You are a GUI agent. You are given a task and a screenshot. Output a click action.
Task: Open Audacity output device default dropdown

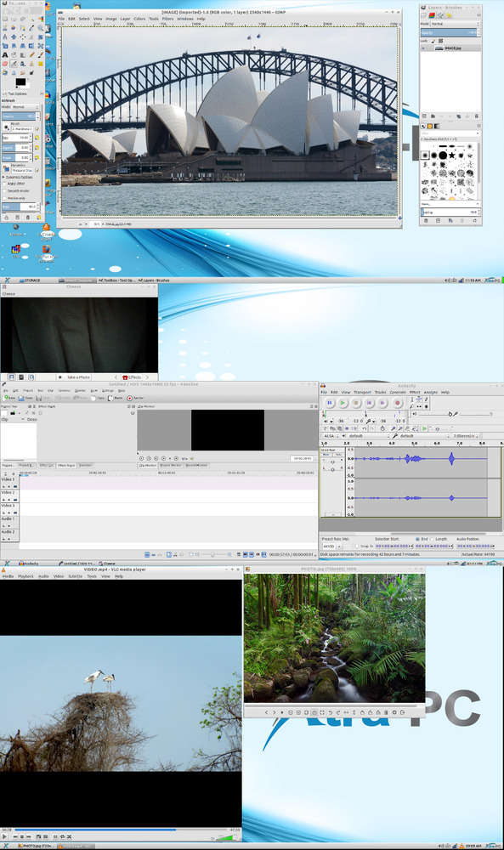click(367, 436)
